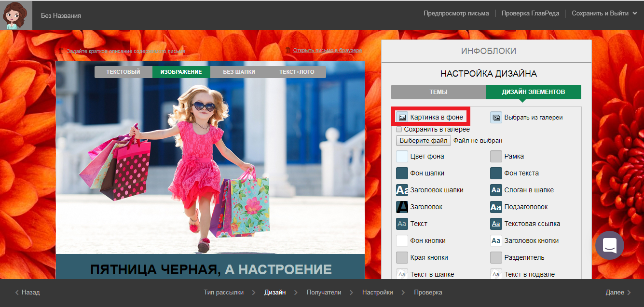Choose the БЕЗ ШАПКИ header option
This screenshot has height=307, width=644.
[239, 72]
